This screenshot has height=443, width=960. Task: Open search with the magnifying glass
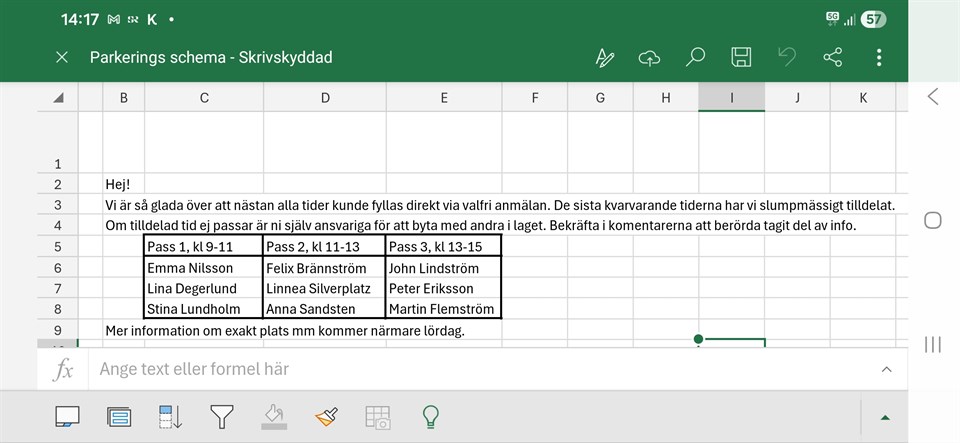click(x=695, y=57)
